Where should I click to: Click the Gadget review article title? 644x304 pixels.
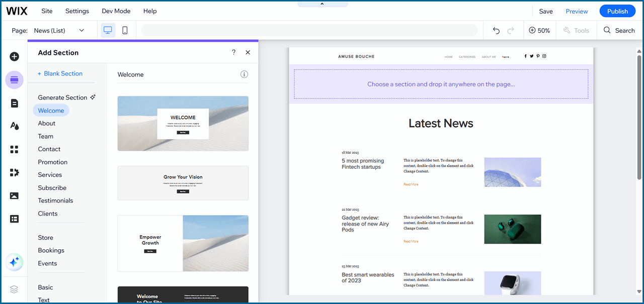[x=365, y=224]
